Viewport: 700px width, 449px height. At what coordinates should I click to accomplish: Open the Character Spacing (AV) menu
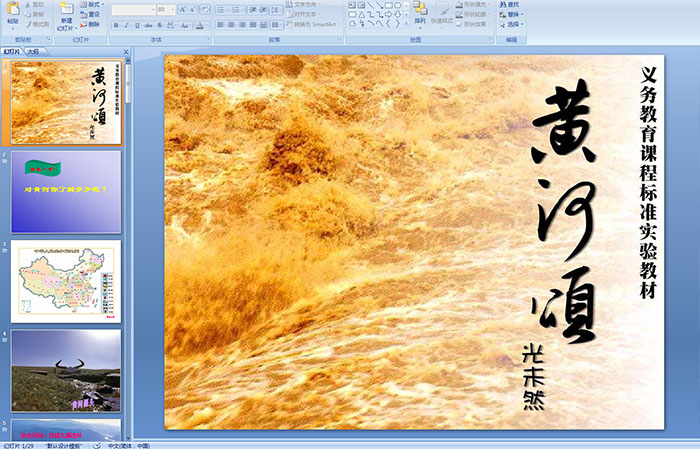[x=171, y=25]
